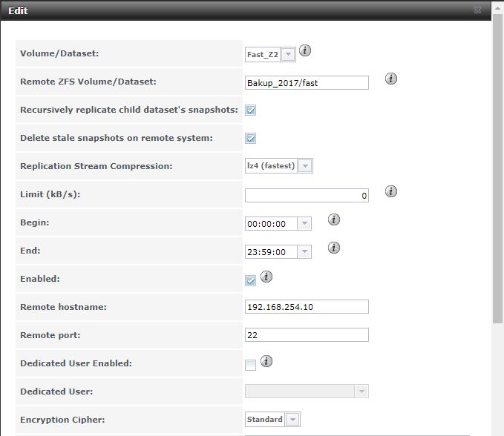Open the Dedicated User dropdown

point(361,392)
